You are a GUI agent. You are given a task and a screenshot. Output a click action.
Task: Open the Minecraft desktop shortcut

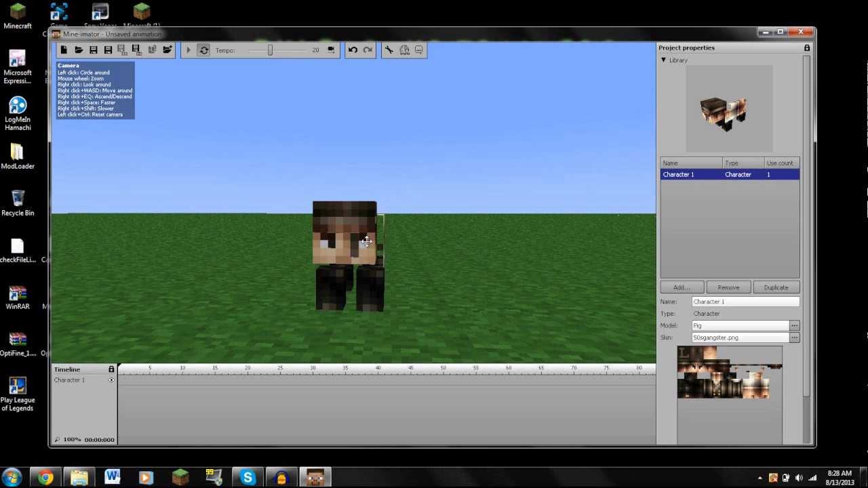(x=18, y=16)
